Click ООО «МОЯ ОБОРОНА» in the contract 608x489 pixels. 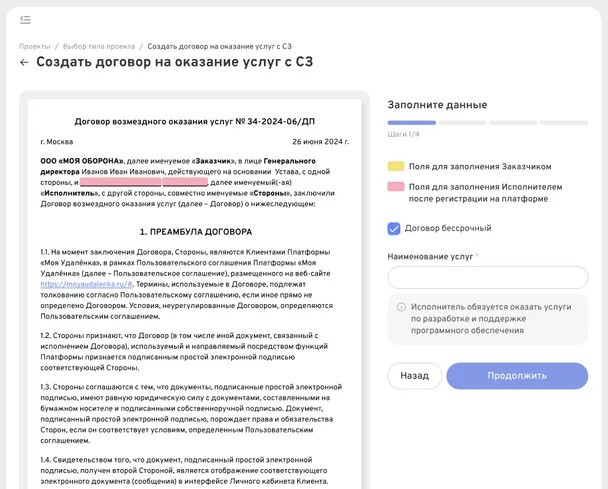point(82,161)
